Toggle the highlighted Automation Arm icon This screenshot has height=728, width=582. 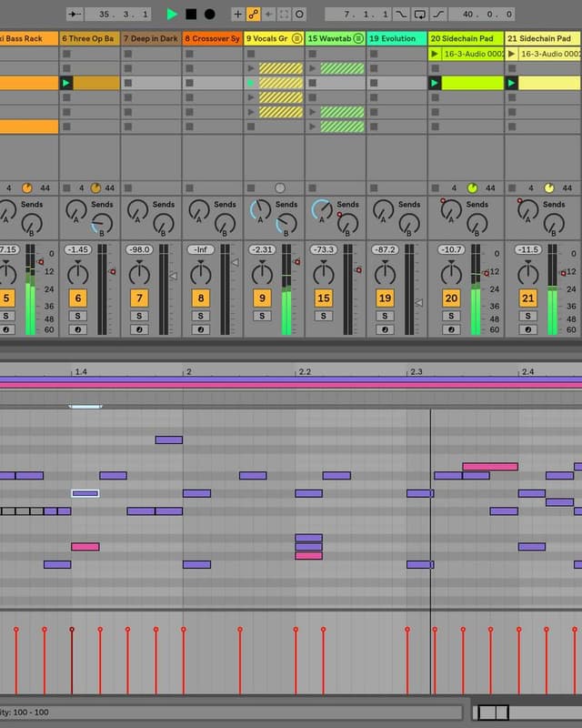pos(253,14)
